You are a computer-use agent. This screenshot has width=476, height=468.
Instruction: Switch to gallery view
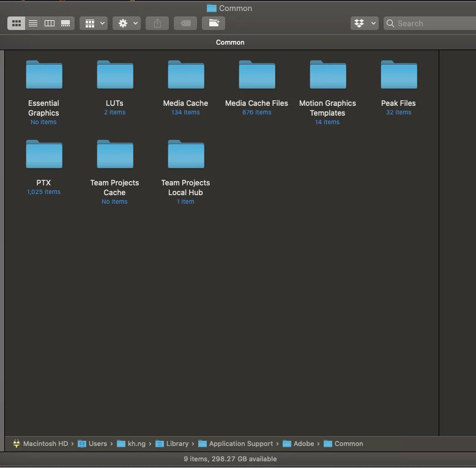[x=66, y=23]
